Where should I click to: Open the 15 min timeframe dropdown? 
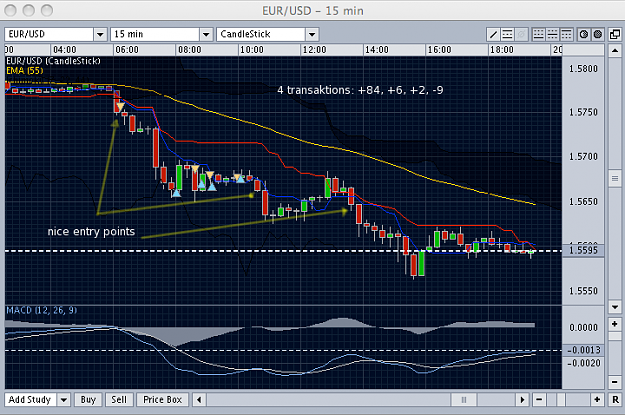click(x=206, y=35)
